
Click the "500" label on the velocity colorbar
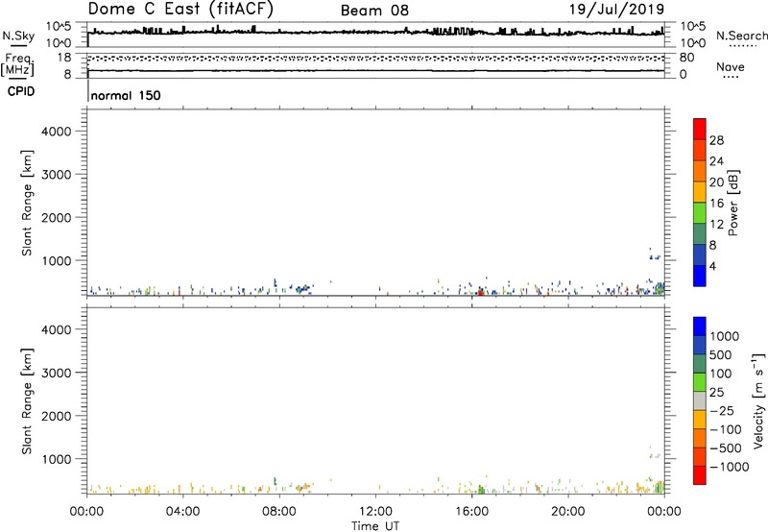(x=721, y=354)
